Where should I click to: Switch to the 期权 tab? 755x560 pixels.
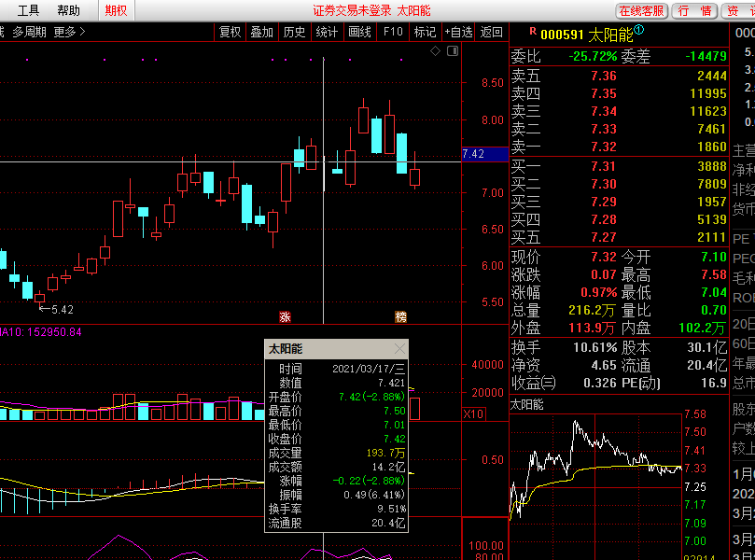116,10
